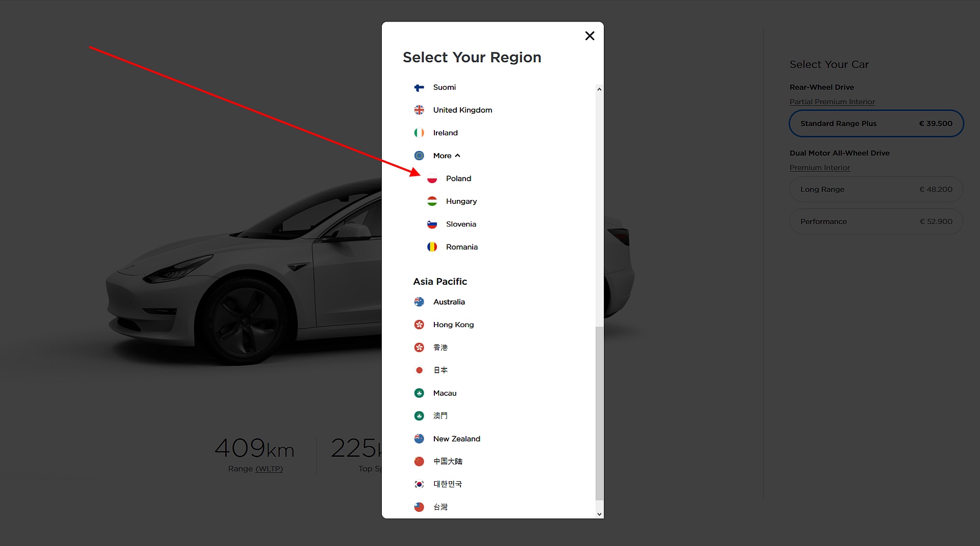This screenshot has height=546, width=980.
Task: Close the Select Your Region dialog
Action: [590, 36]
